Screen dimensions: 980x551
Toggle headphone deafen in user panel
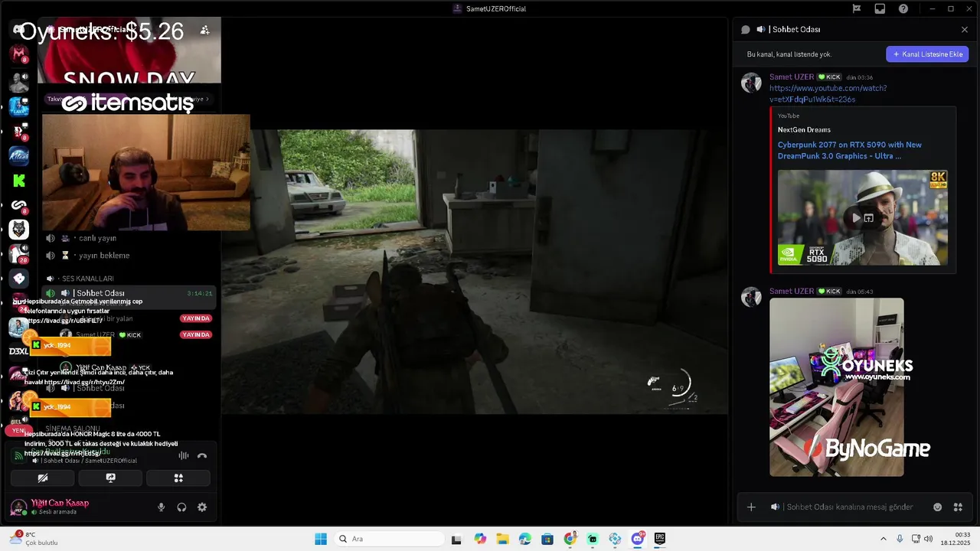(x=181, y=507)
